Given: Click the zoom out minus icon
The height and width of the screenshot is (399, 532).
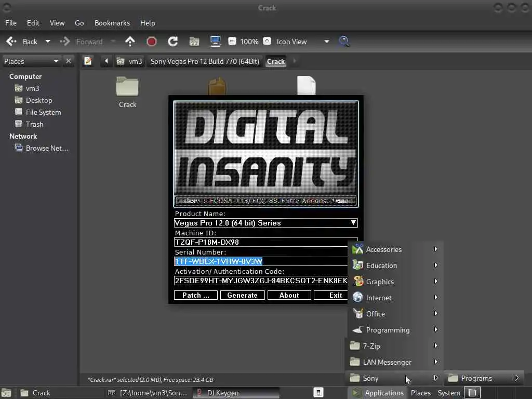Looking at the screenshot, I should [232, 42].
